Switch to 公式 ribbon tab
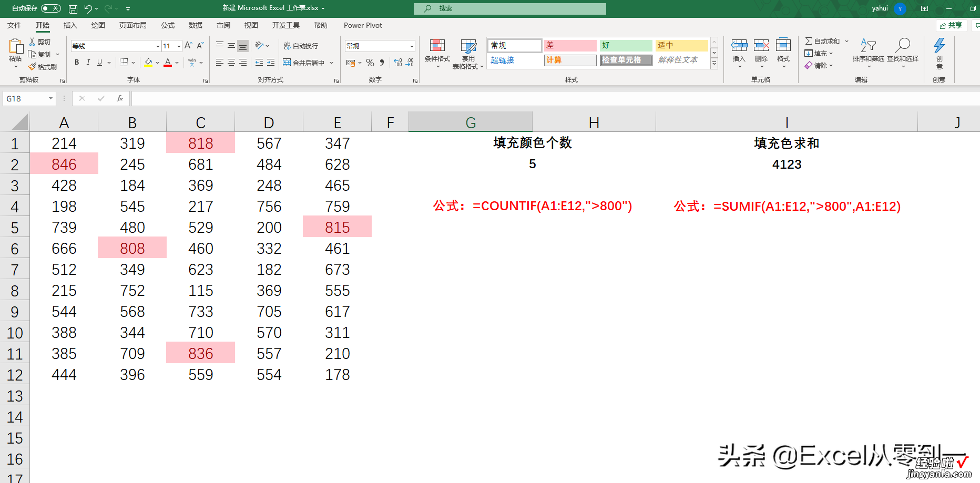 point(168,25)
